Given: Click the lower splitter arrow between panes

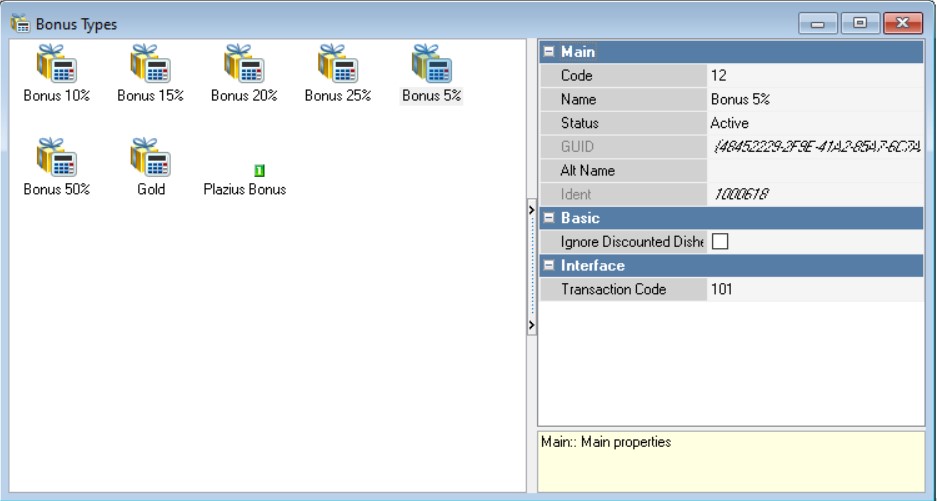Looking at the screenshot, I should (531, 325).
